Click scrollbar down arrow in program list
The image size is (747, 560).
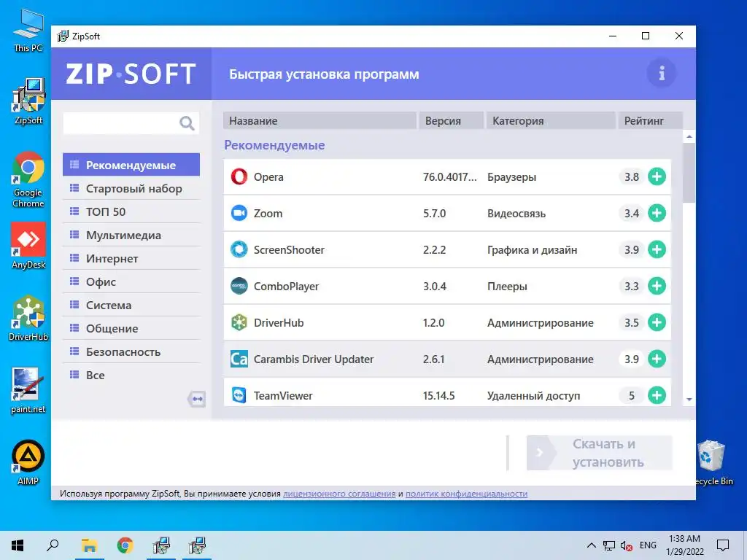pyautogui.click(x=689, y=400)
